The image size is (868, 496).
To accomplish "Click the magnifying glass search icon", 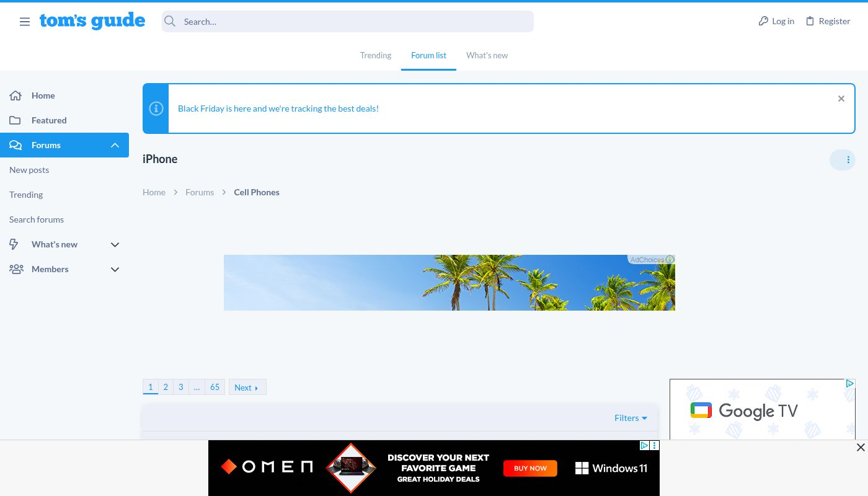I will [x=170, y=22].
